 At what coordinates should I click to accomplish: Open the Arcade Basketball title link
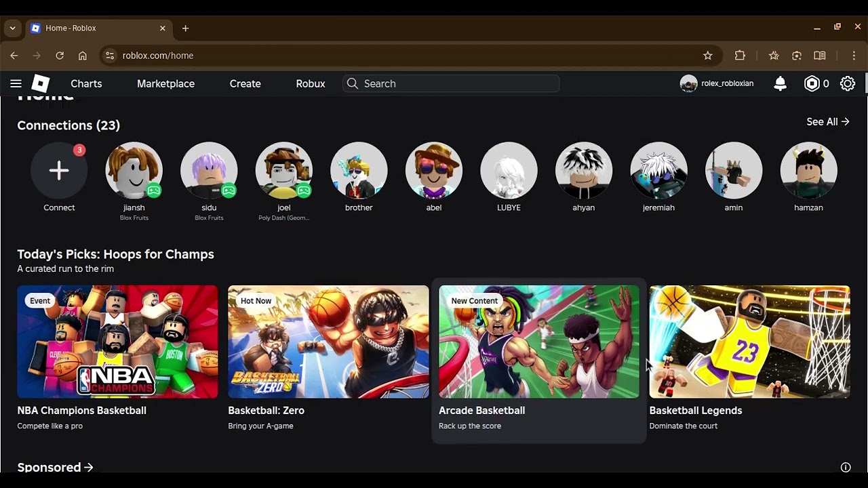(x=481, y=410)
